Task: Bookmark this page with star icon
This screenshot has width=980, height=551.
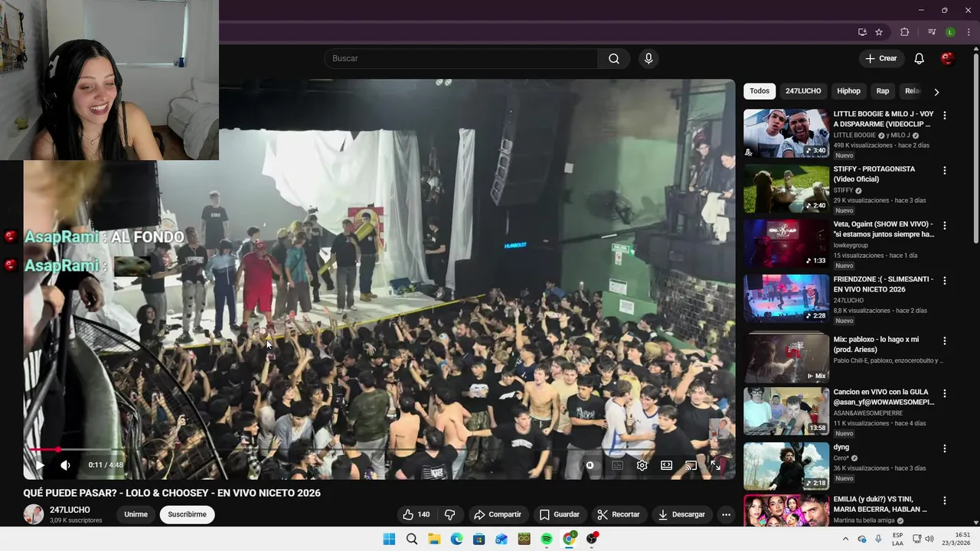Action: coord(879,32)
